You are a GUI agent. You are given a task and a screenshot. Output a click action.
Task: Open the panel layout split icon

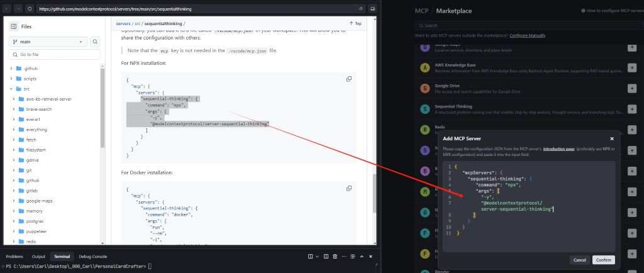pos(311,257)
